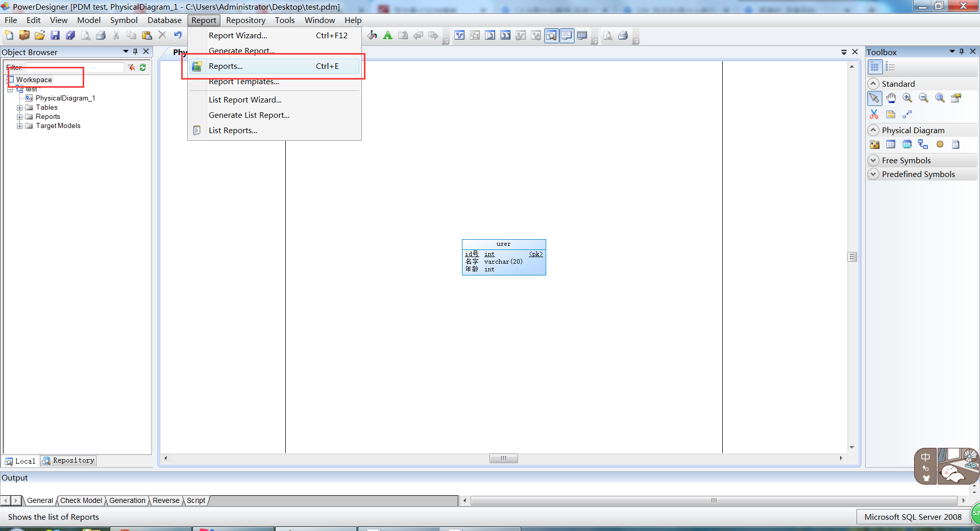The image size is (980, 531).
Task: Click the Object Browser filter field
Action: pos(75,67)
